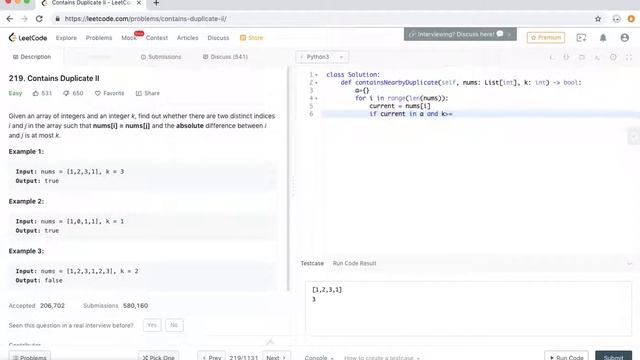
Task: Close the Contains Duplicate II tab
Action: point(139,3)
